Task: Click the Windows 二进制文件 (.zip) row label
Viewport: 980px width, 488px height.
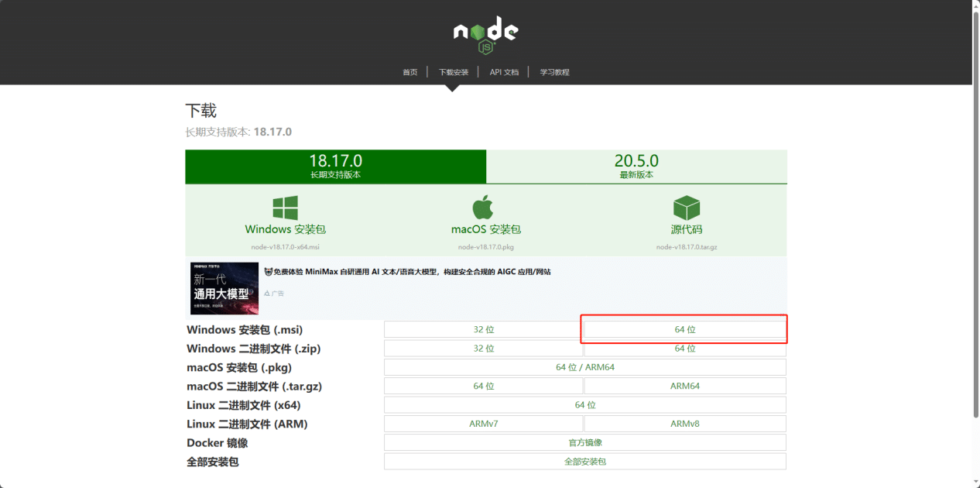Action: point(253,349)
